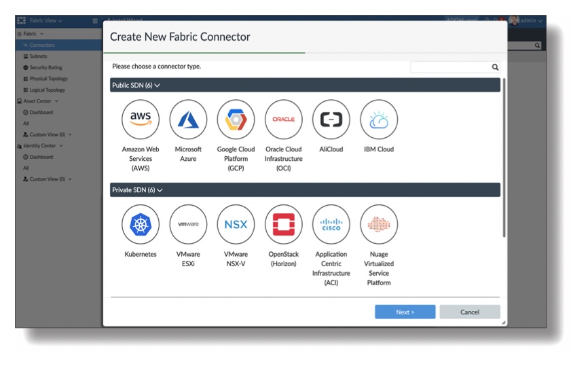The width and height of the screenshot is (588, 366).
Task: Click the Next > button
Action: (x=405, y=312)
